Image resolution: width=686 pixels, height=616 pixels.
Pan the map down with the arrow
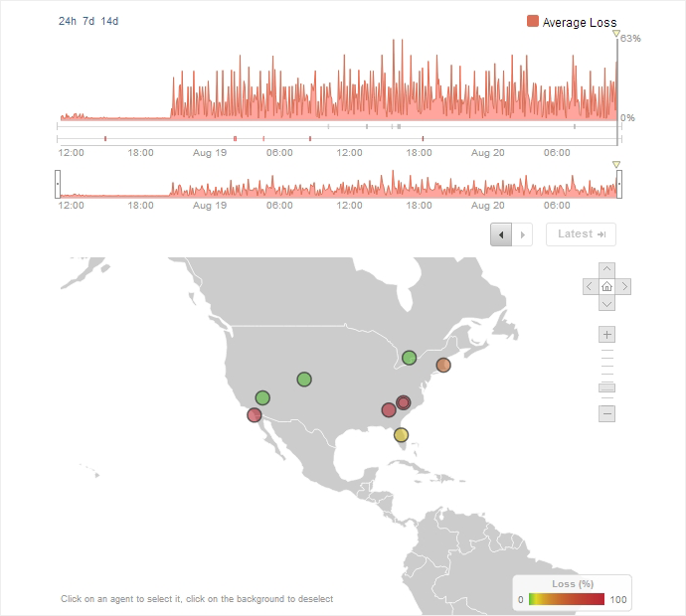[x=607, y=303]
